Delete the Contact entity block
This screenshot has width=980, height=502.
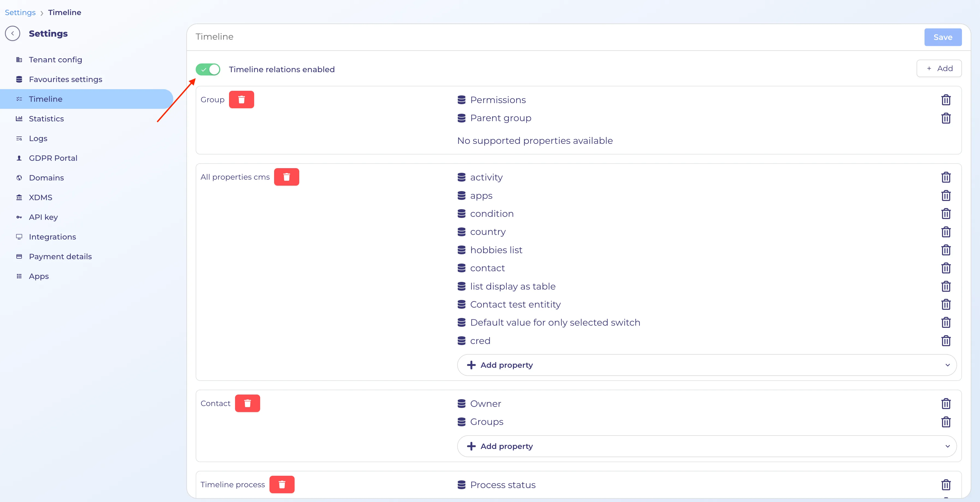(247, 403)
